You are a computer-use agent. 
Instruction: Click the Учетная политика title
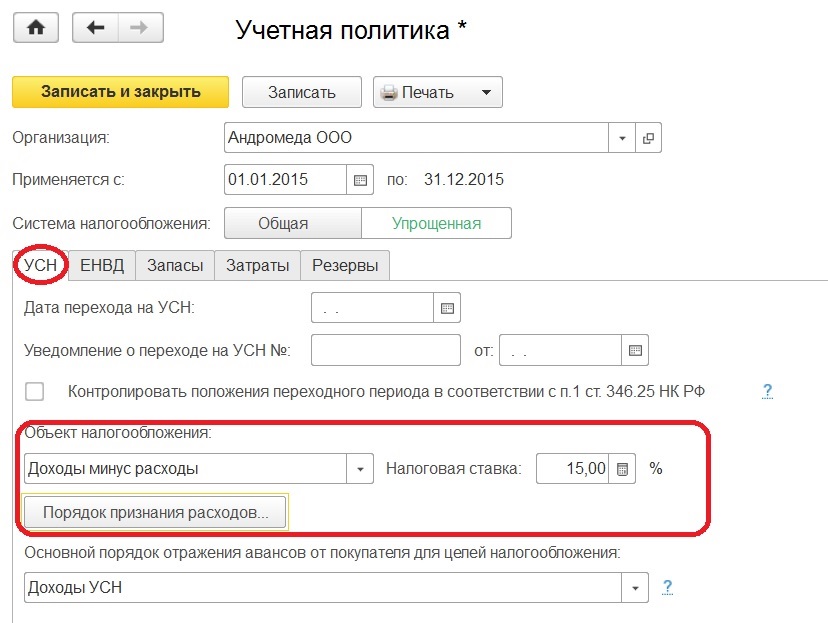tap(351, 30)
